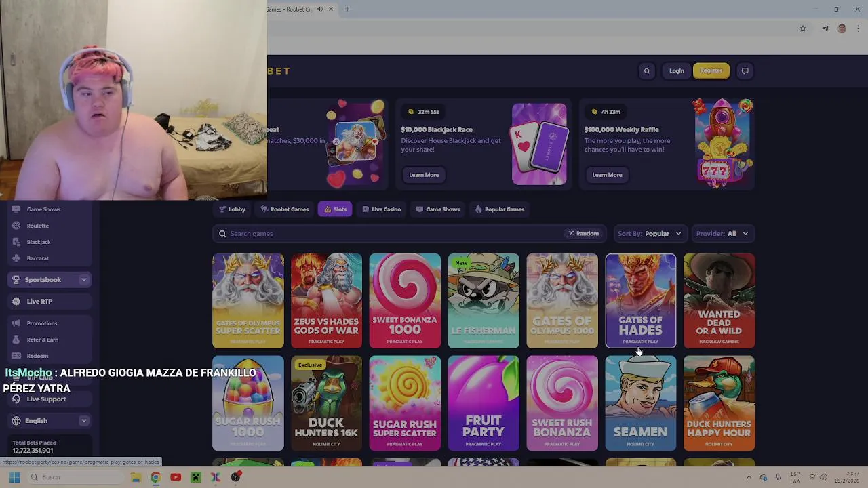This screenshot has width=868, height=488.
Task: Open a new browser tab
Action: point(347,9)
